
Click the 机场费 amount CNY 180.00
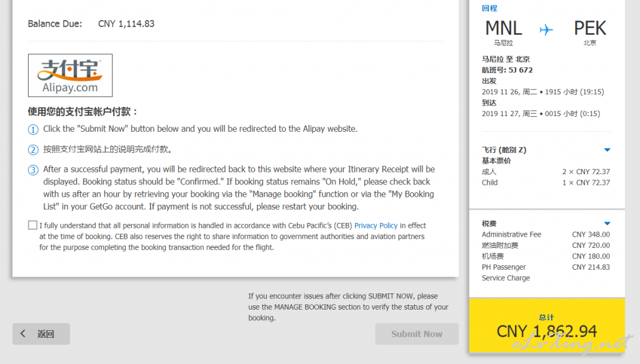coord(591,257)
